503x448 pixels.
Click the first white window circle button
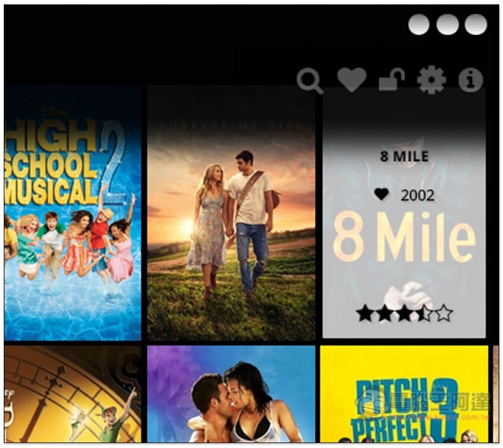click(419, 24)
